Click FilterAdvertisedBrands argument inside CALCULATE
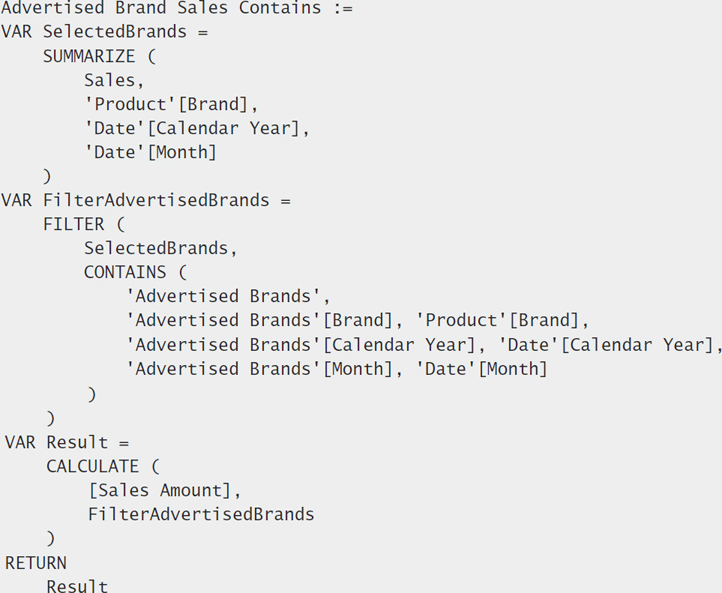The height and width of the screenshot is (593, 722). [201, 514]
